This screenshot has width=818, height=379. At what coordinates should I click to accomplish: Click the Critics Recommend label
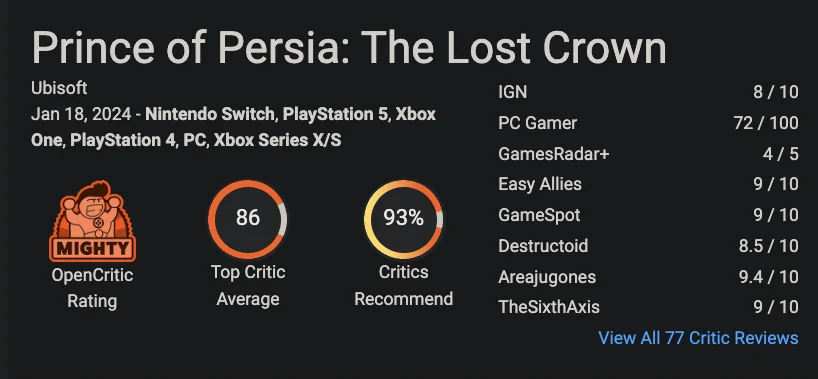coord(403,286)
